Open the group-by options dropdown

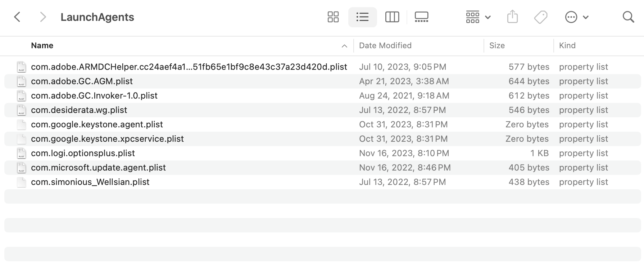478,17
